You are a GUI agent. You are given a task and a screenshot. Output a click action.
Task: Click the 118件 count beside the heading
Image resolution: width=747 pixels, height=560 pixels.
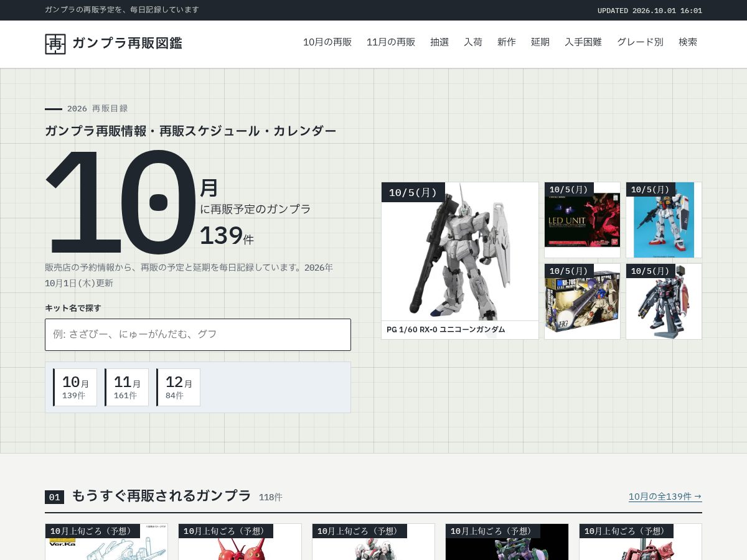point(271,497)
